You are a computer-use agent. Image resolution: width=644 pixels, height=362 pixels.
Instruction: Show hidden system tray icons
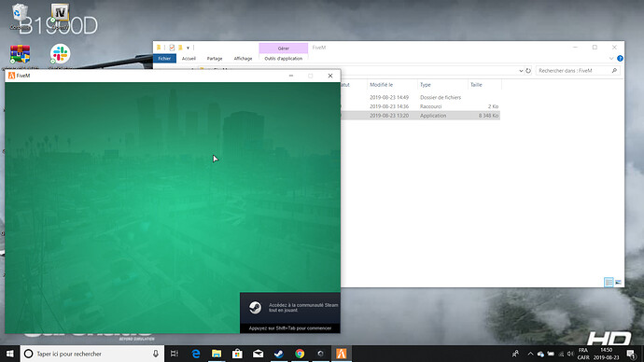tap(530, 354)
